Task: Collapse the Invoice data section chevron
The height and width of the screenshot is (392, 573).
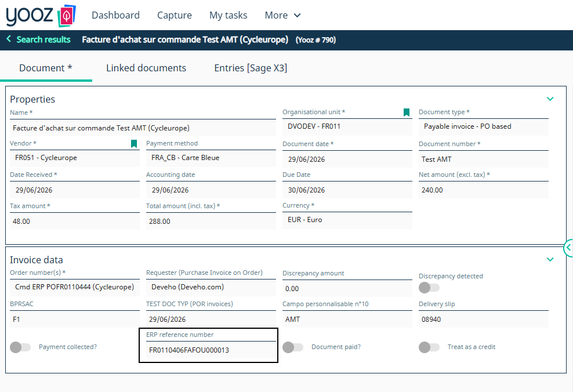Action: click(550, 260)
